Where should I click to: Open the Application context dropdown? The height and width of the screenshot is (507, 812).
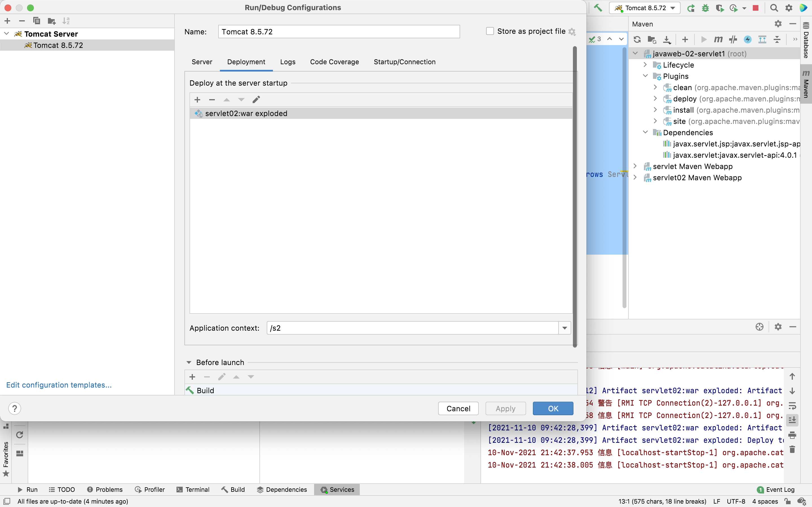point(564,328)
